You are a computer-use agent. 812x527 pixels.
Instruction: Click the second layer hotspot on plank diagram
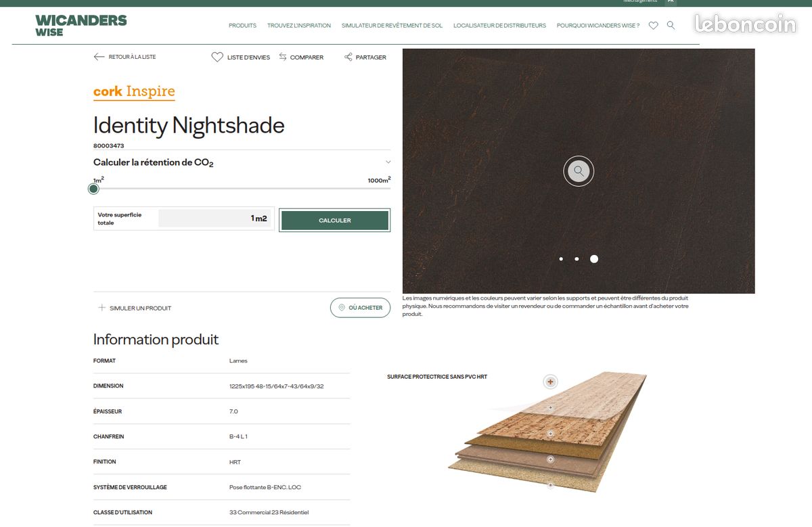click(551, 408)
